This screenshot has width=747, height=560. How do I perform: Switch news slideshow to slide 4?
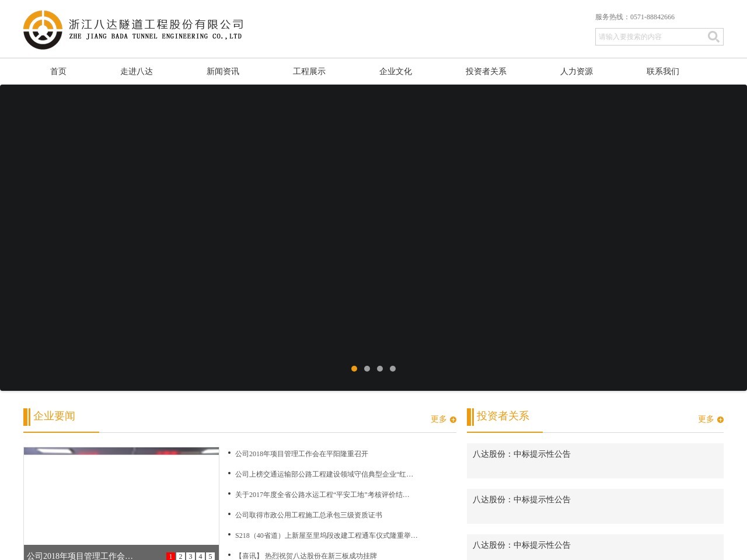click(x=201, y=556)
